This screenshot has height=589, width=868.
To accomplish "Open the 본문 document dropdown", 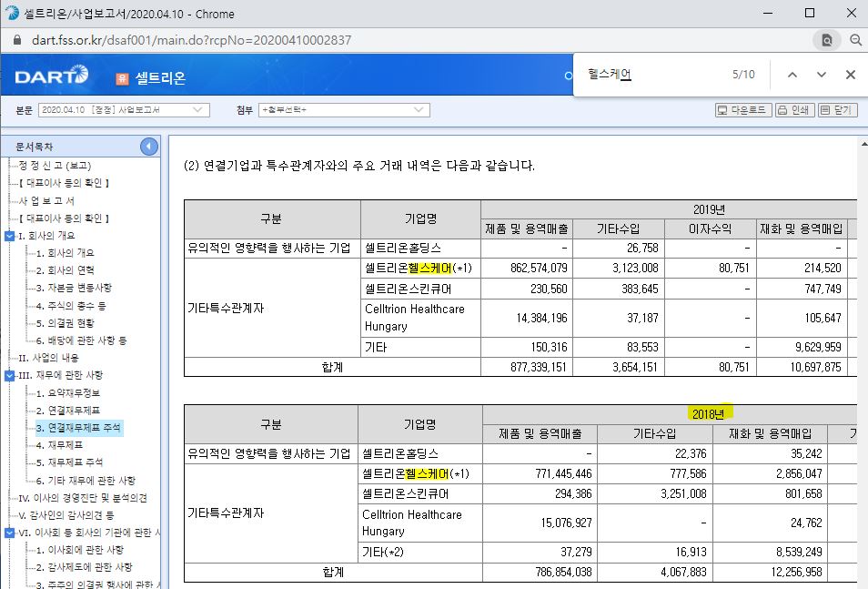I will click(124, 110).
